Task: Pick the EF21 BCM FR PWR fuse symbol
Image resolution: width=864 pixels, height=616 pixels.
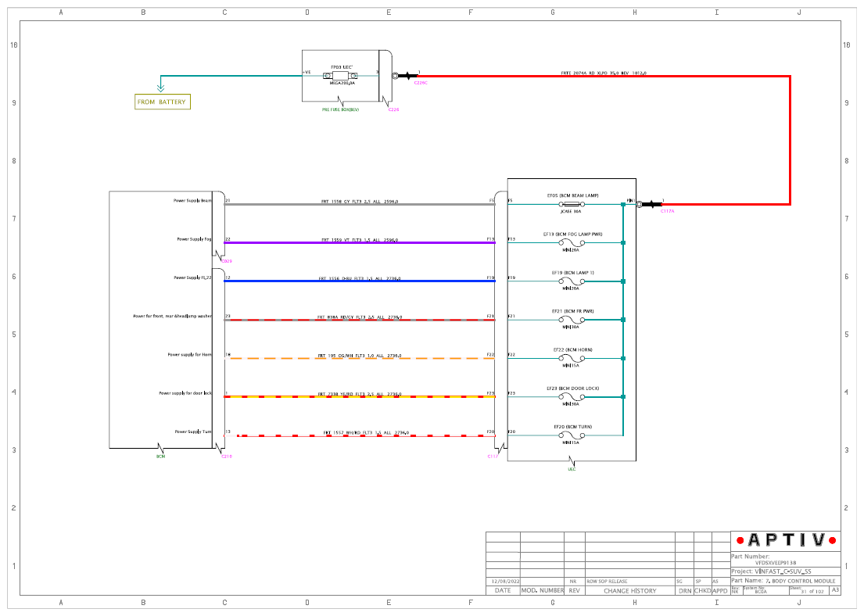Action: pos(572,320)
